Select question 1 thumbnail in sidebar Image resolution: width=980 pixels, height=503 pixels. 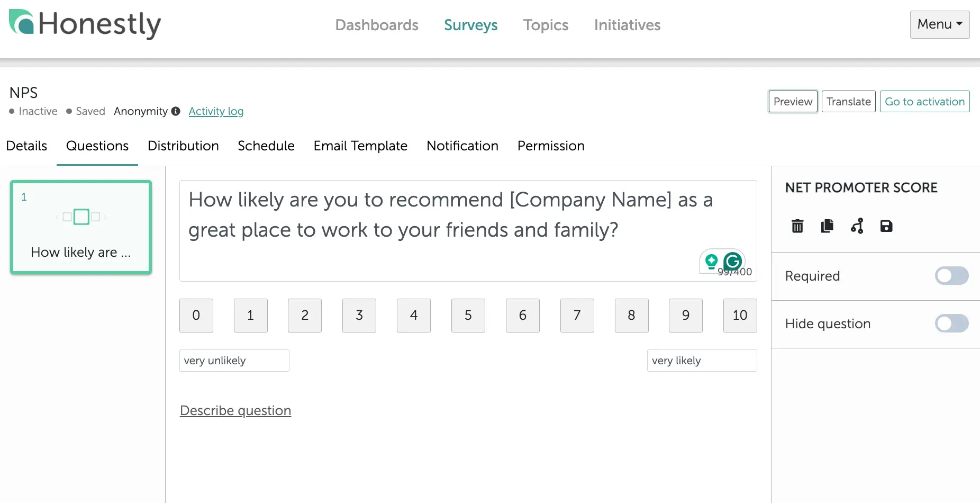(81, 227)
